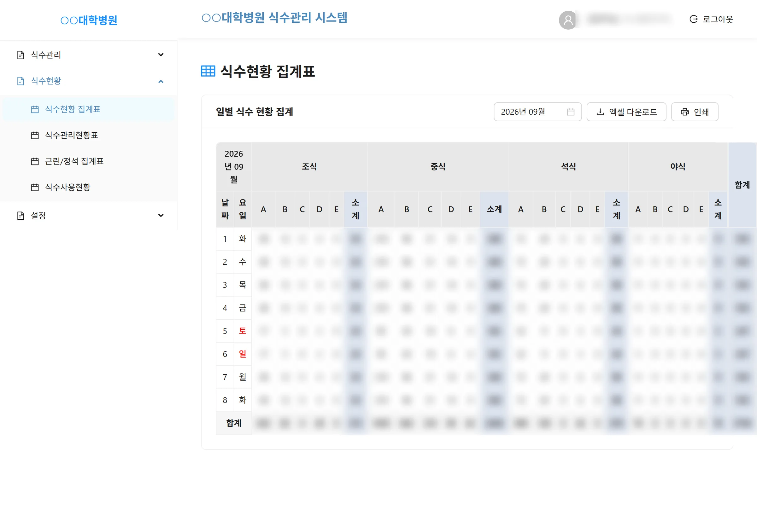Image resolution: width=757 pixels, height=532 pixels.
Task: Click the 토 weekday cell in row 5
Action: 243,331
